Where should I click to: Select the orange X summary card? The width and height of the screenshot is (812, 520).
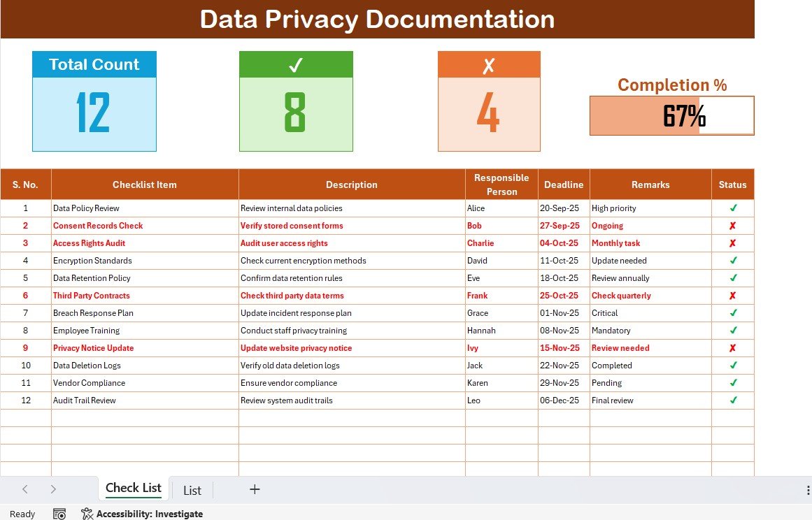[489, 101]
